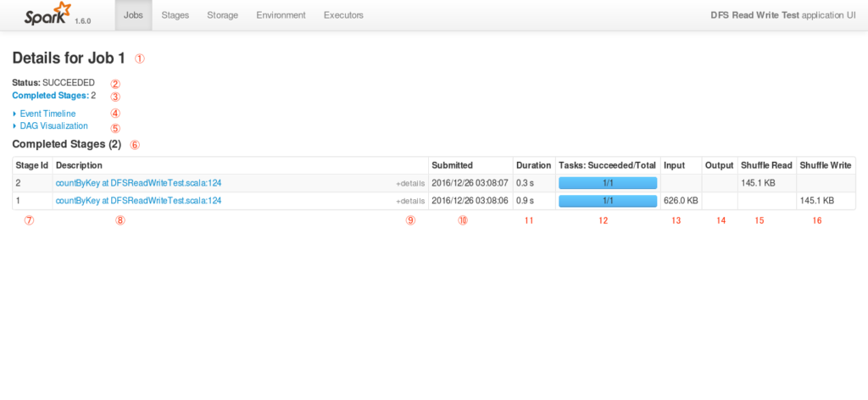The height and width of the screenshot is (400, 868).
Task: Select the 2016/12/26 03:08:06 submitted time
Action: point(470,201)
